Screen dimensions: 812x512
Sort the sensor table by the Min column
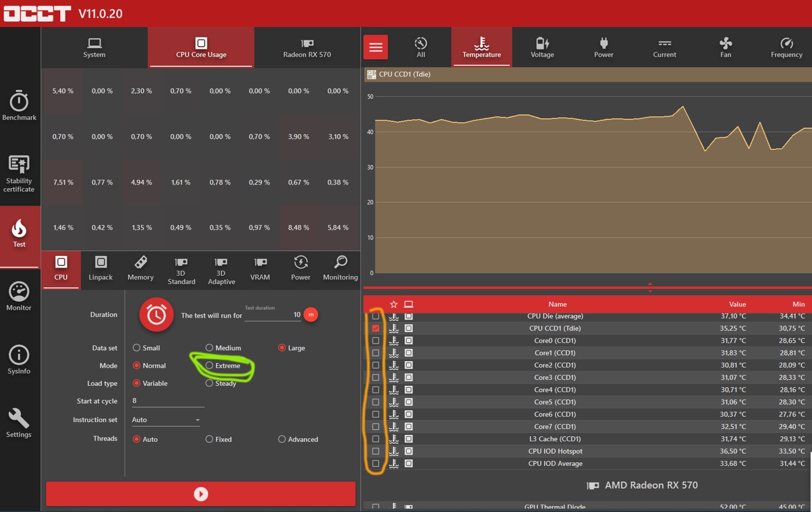point(799,304)
